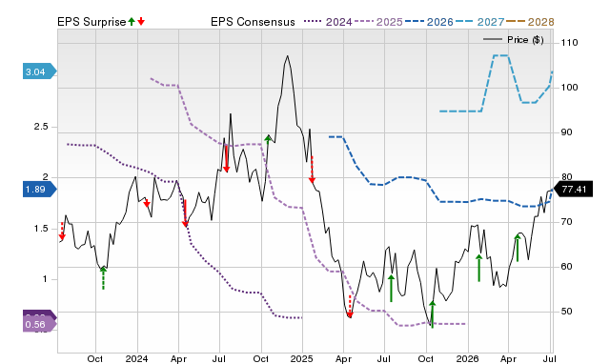Select the red surprise arrow at April 2025
Image resolution: width=610 pixels, height=364 pixels.
pos(350,307)
